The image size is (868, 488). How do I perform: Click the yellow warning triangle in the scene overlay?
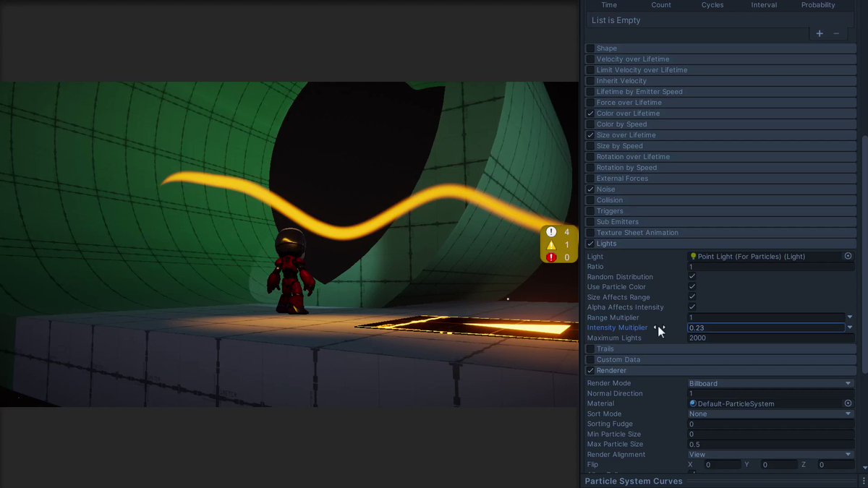pyautogui.click(x=550, y=244)
